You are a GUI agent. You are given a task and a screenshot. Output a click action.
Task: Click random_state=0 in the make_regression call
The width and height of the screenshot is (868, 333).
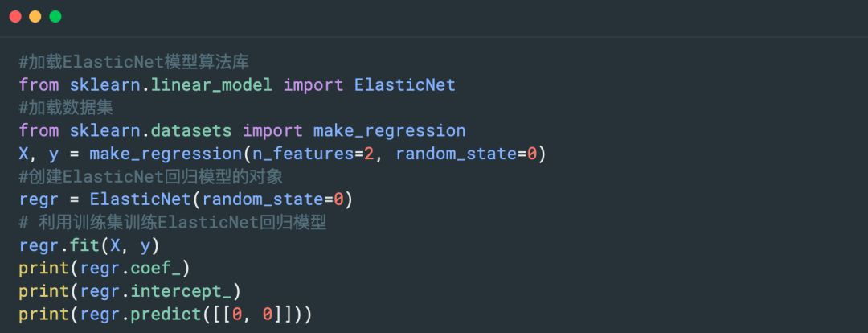tap(465, 153)
